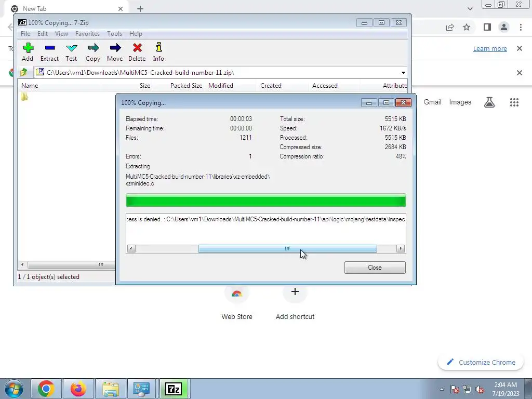Image resolution: width=532 pixels, height=399 pixels.
Task: Close the New Tab tab
Action: click(x=121, y=9)
